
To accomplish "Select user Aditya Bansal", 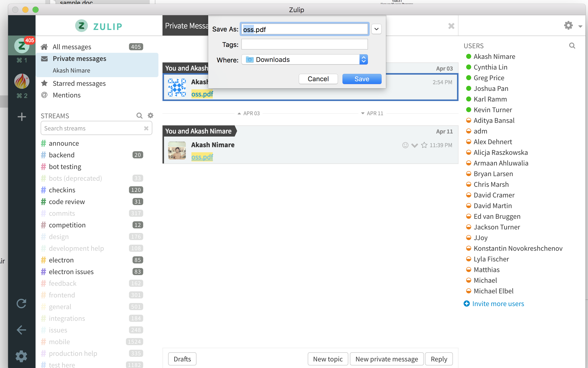I will pos(494,121).
